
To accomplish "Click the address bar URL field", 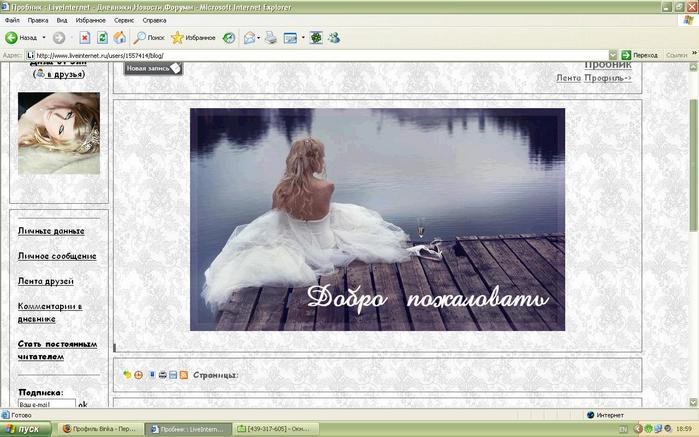I will (321, 55).
